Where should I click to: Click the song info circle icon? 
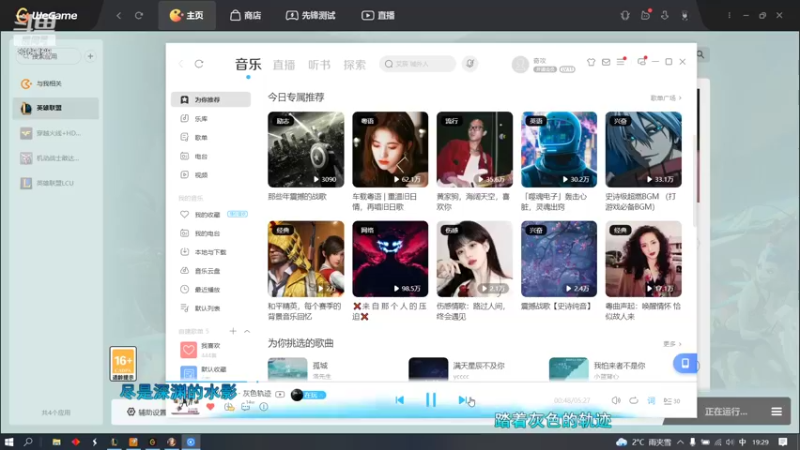click(263, 407)
